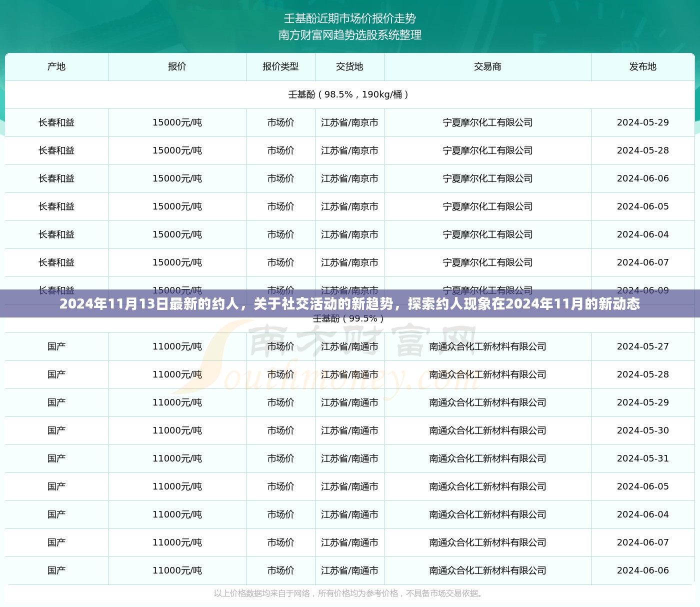Click 11000元/吨 in the 2024-05-28 国产 row
Viewport: 700px width, 607px height.
tap(177, 374)
